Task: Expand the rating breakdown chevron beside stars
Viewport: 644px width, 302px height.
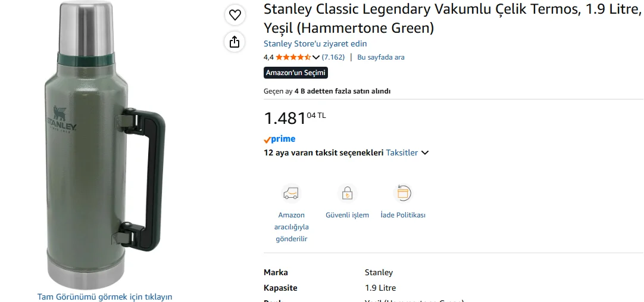Action: click(x=315, y=57)
